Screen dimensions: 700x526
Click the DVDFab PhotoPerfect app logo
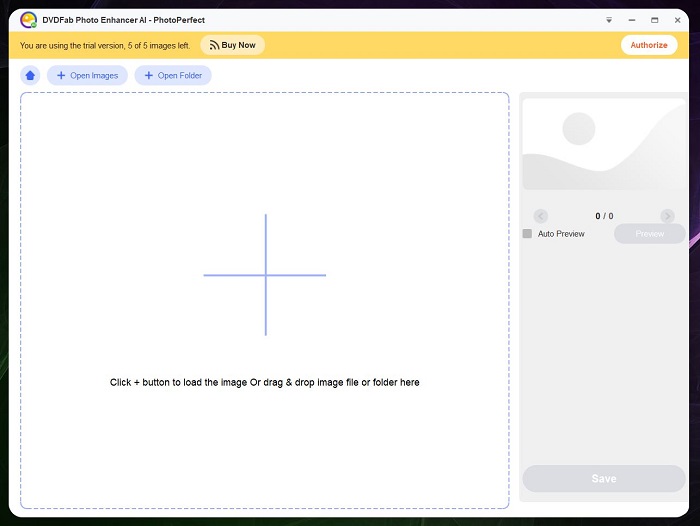pos(29,20)
